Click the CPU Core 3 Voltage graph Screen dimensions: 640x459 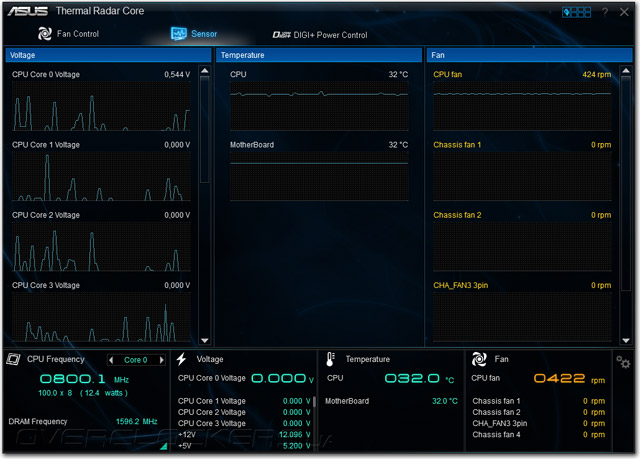[101, 317]
